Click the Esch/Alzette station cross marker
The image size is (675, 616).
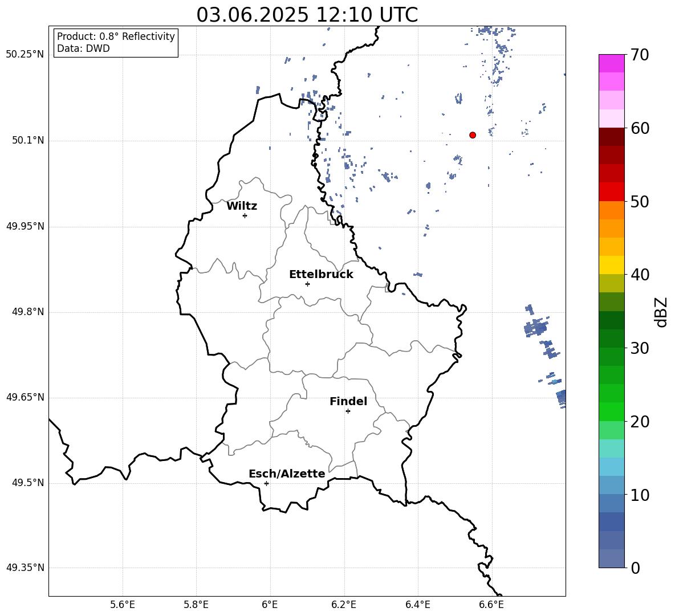pyautogui.click(x=266, y=483)
